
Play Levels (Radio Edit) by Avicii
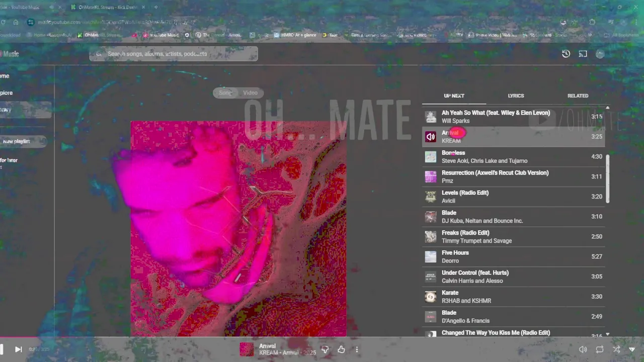pos(513,197)
